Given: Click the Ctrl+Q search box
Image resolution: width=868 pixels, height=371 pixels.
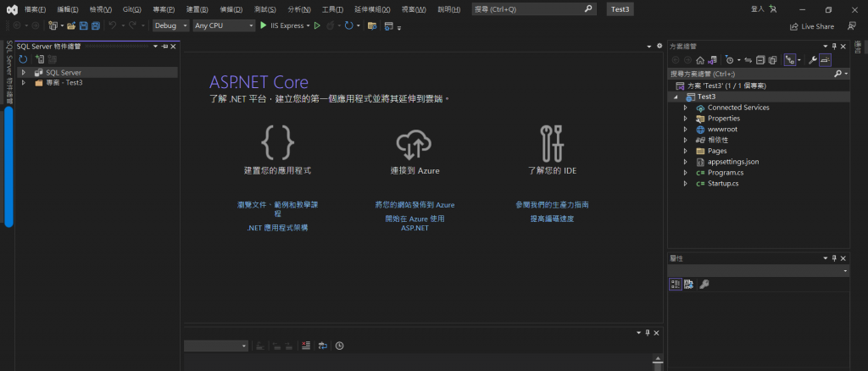Looking at the screenshot, I should coord(534,9).
